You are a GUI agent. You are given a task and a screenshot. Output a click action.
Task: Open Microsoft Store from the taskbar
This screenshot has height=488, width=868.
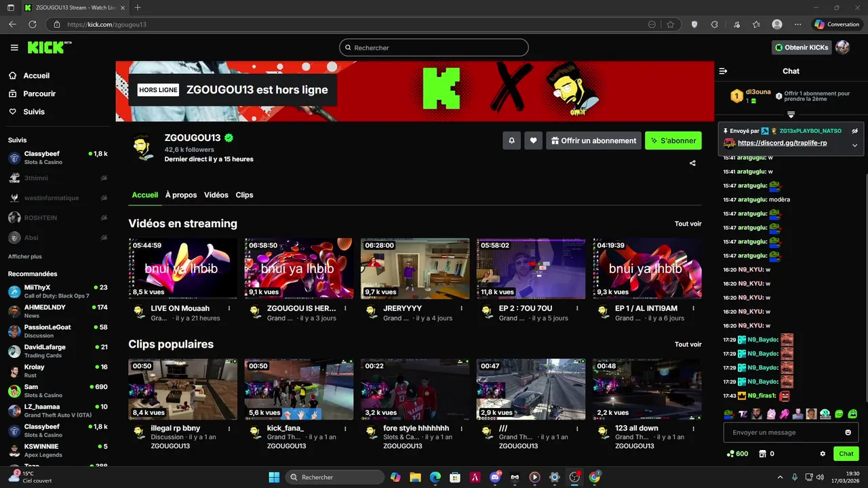(455, 477)
